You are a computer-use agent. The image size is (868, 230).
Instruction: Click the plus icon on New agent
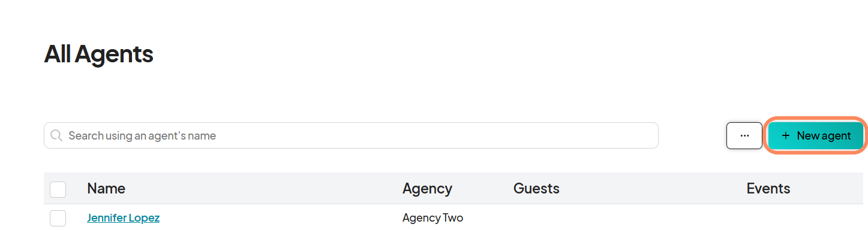coord(786,136)
